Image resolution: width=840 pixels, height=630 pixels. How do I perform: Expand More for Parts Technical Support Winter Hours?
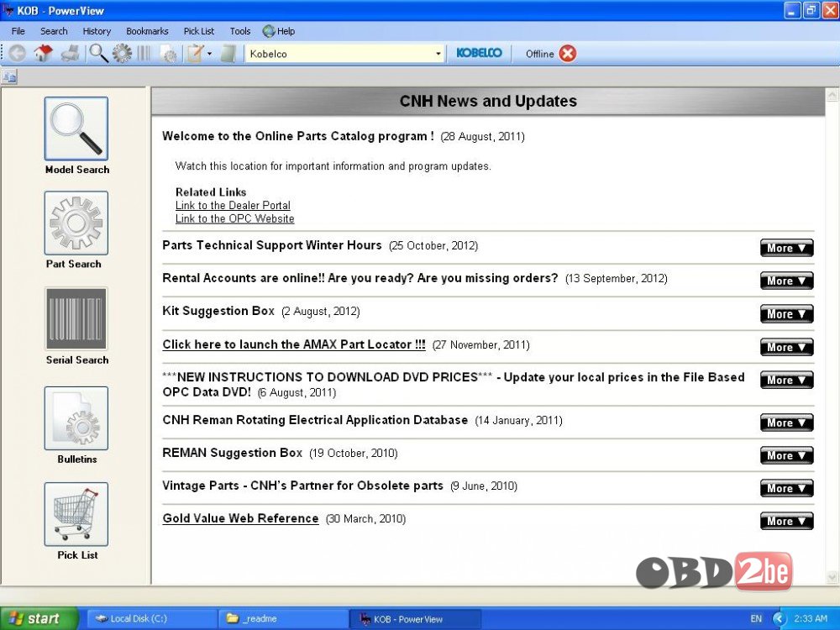tap(786, 248)
